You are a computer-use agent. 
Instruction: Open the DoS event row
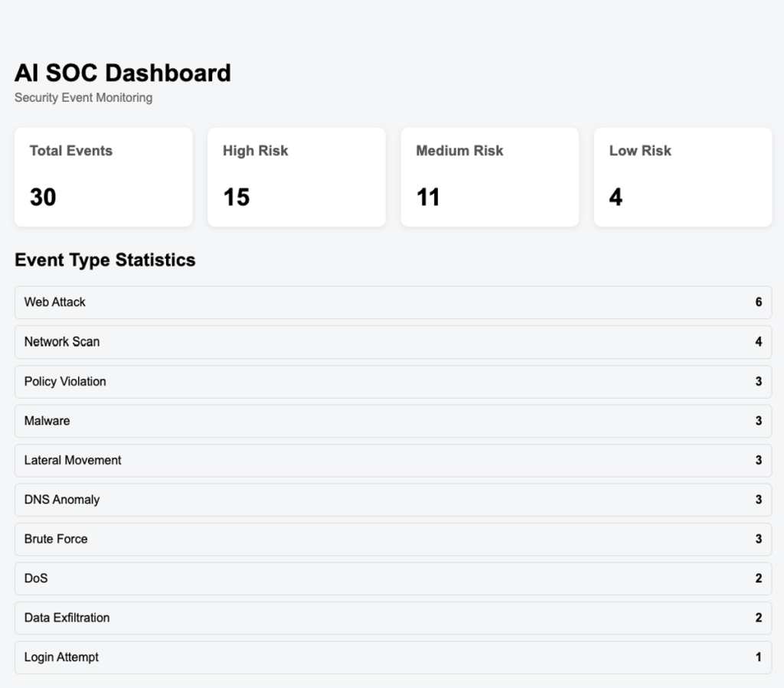[x=393, y=579]
